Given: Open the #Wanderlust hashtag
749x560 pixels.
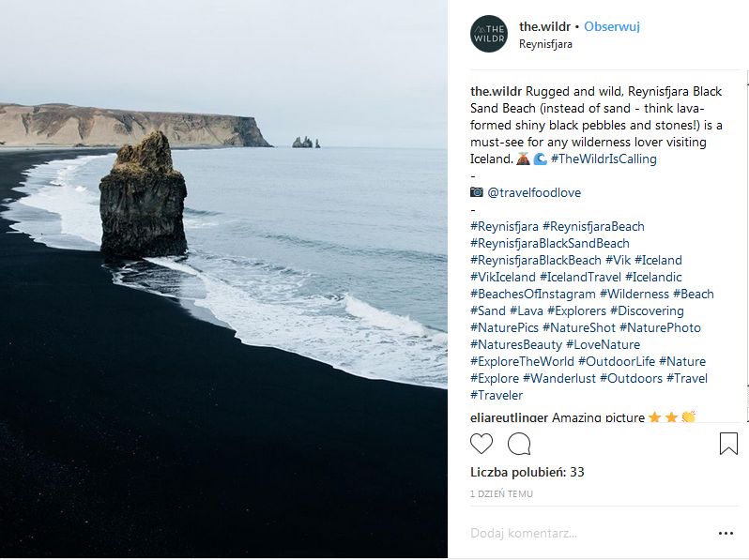Looking at the screenshot, I should [x=558, y=378].
